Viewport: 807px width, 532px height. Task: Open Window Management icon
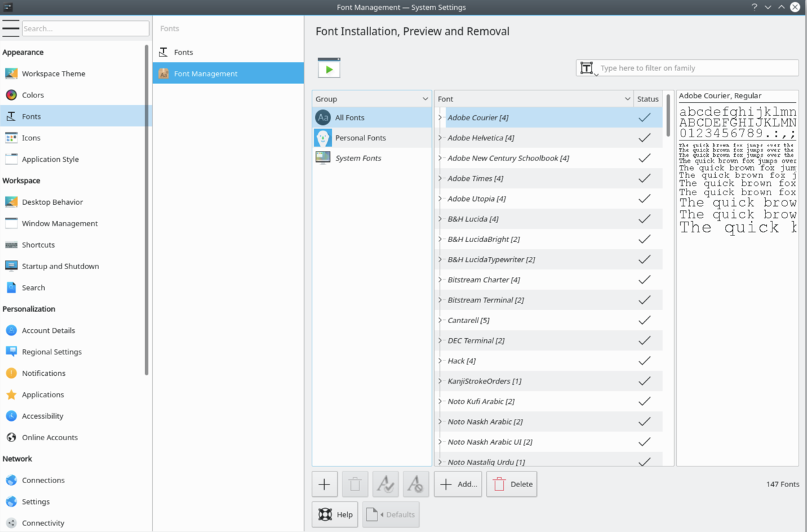pyautogui.click(x=11, y=223)
